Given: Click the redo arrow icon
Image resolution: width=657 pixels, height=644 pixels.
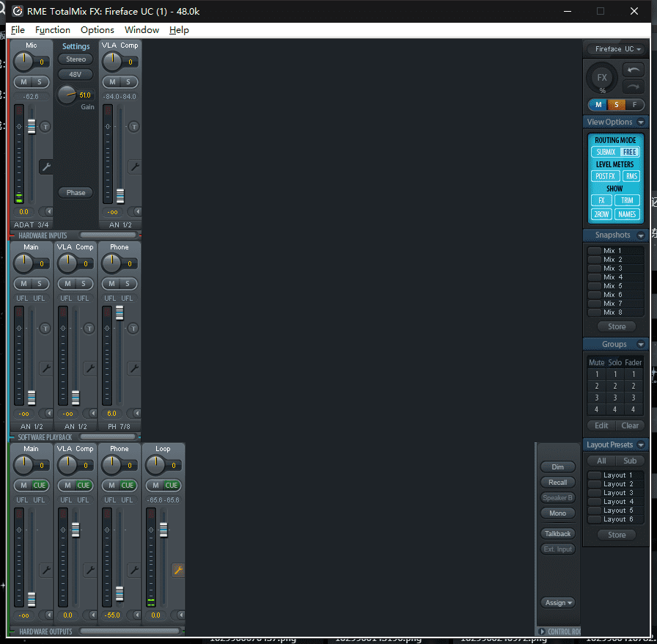Looking at the screenshot, I should click(x=633, y=87).
